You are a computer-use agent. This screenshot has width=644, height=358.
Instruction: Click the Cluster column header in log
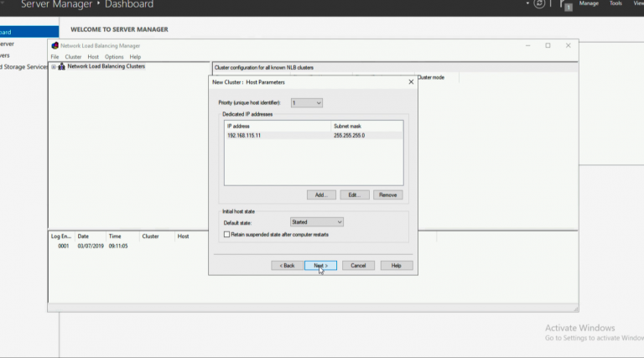click(157, 236)
